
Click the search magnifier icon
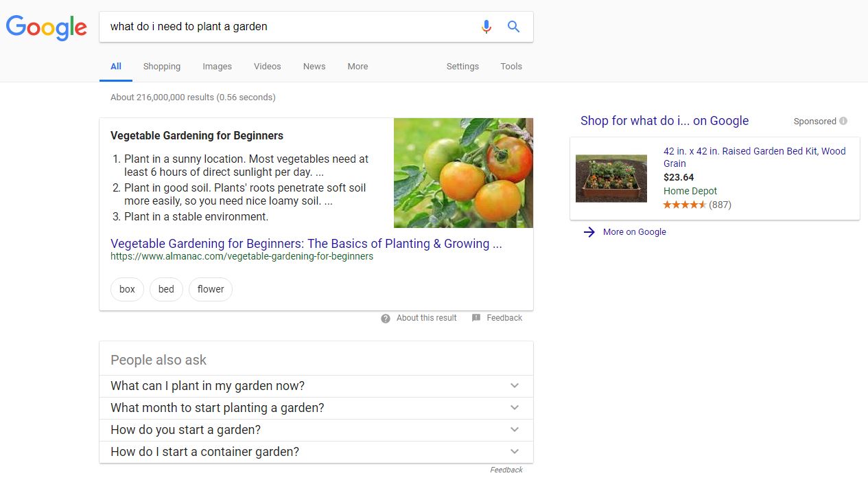[513, 26]
